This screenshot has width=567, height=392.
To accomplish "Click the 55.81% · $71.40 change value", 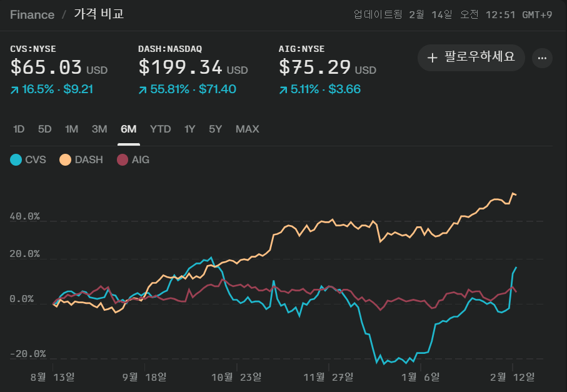I will pos(193,89).
